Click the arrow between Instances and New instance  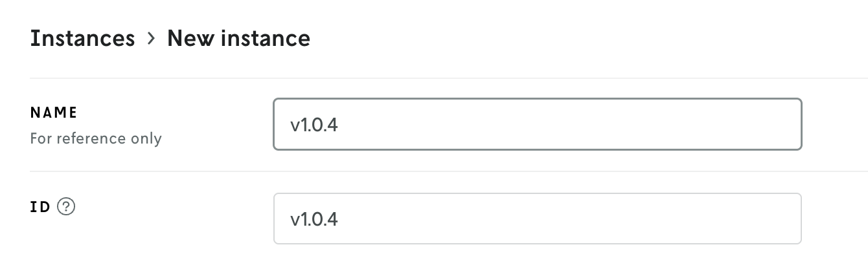(x=151, y=39)
